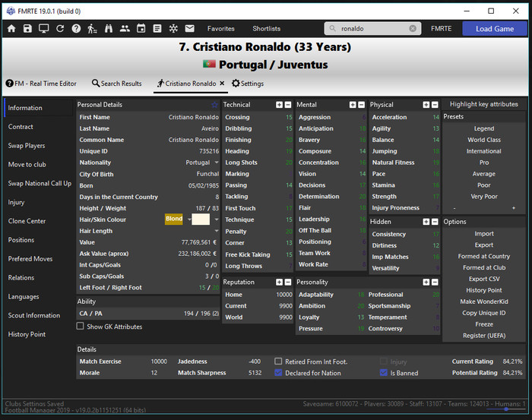Click the calendar icon in toolbar
The image size is (532, 420).
click(141, 28)
